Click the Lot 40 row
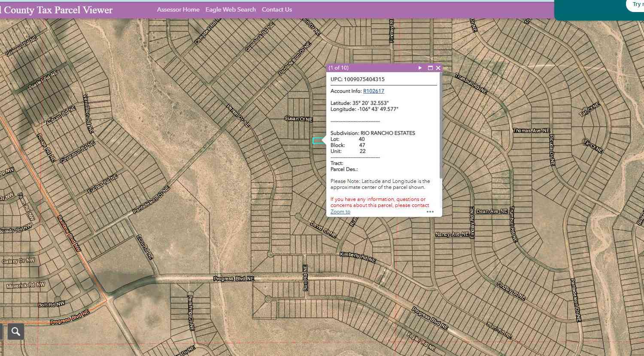This screenshot has width=644, height=356. tap(348, 139)
